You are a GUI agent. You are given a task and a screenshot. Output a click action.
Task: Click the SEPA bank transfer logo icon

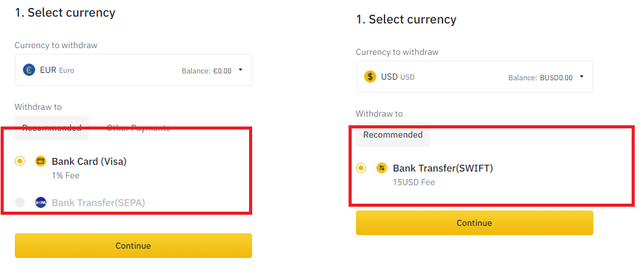[41, 202]
